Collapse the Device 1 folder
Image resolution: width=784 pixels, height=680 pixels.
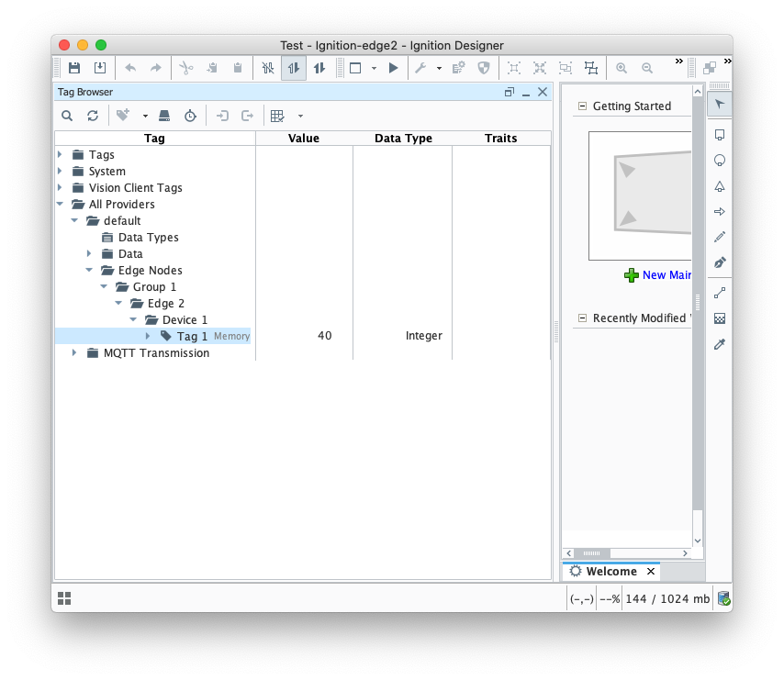[x=133, y=319]
